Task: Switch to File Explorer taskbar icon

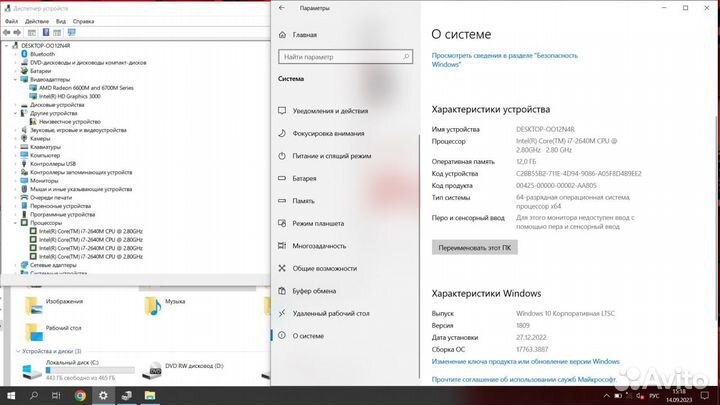Action: tap(150, 395)
